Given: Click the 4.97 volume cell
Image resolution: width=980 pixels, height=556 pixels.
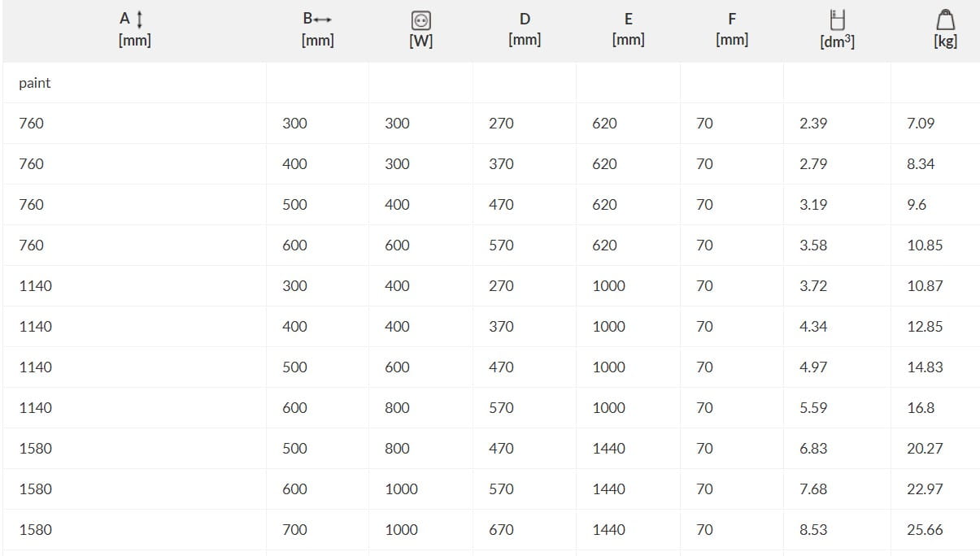Looking at the screenshot, I should pyautogui.click(x=813, y=367).
